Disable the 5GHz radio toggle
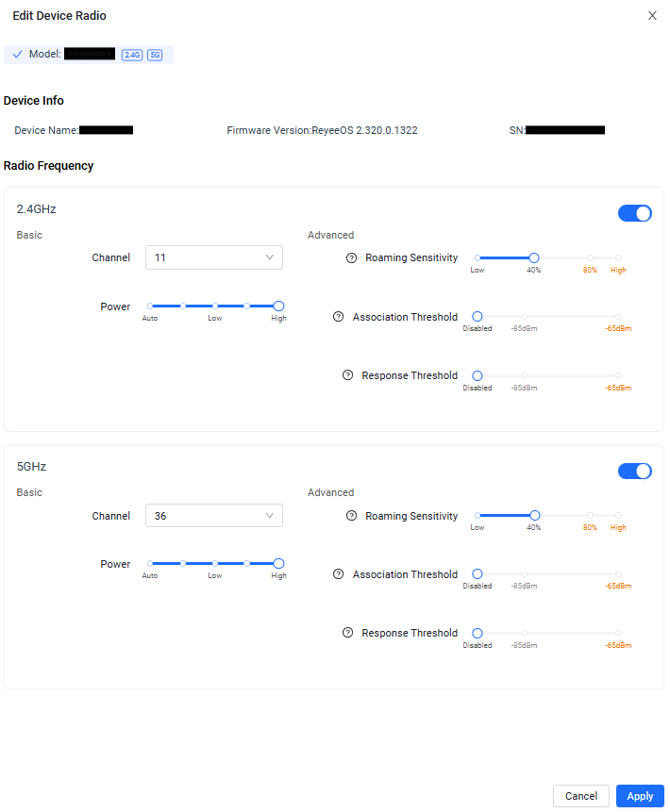 pyautogui.click(x=634, y=471)
